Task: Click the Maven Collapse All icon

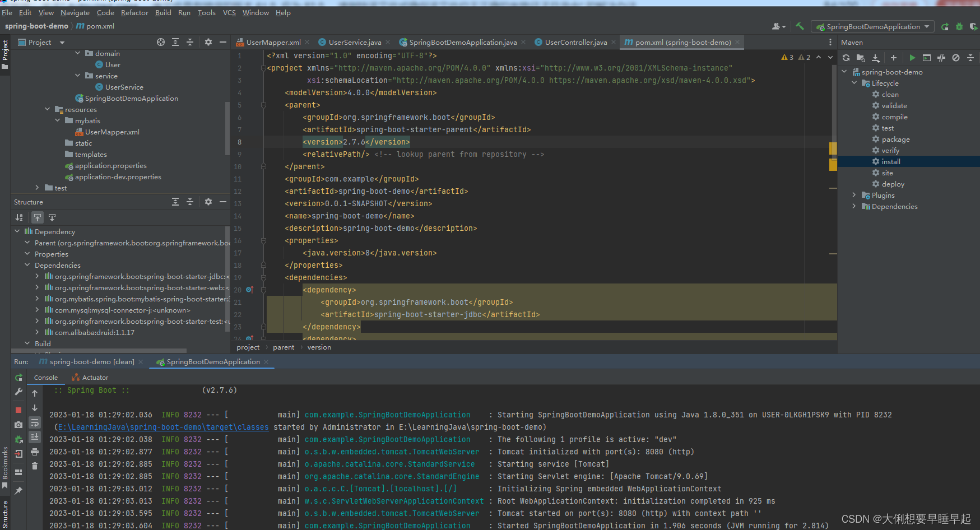Action: pos(970,58)
